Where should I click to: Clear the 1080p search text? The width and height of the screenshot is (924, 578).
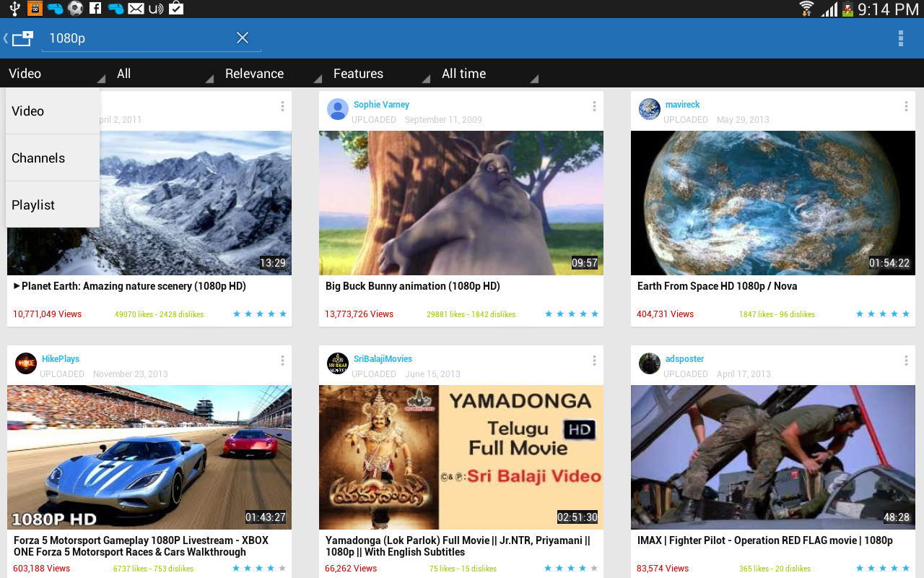(x=243, y=38)
